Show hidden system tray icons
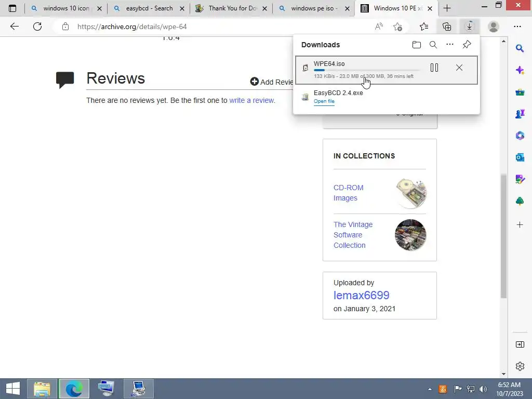 [x=430, y=389]
